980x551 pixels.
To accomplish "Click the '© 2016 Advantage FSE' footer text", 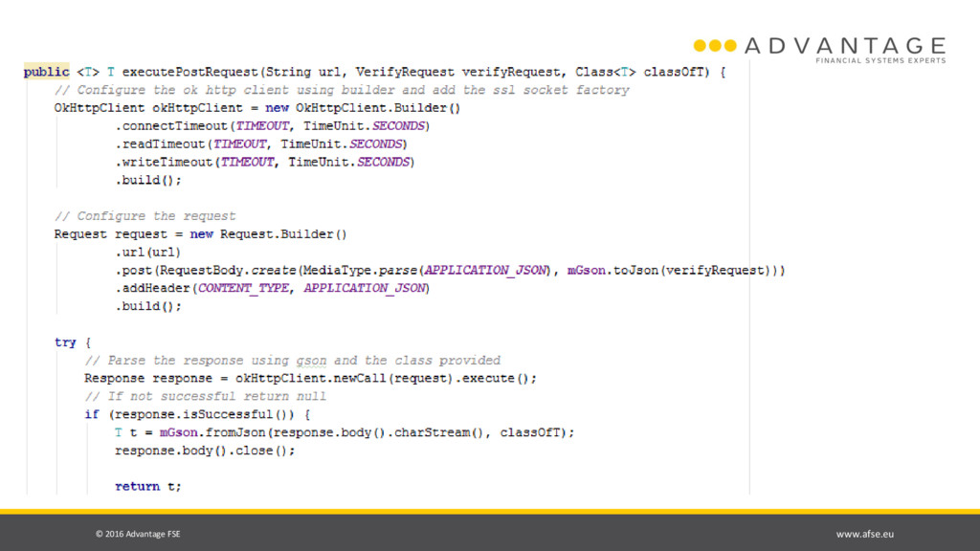I will tap(138, 534).
